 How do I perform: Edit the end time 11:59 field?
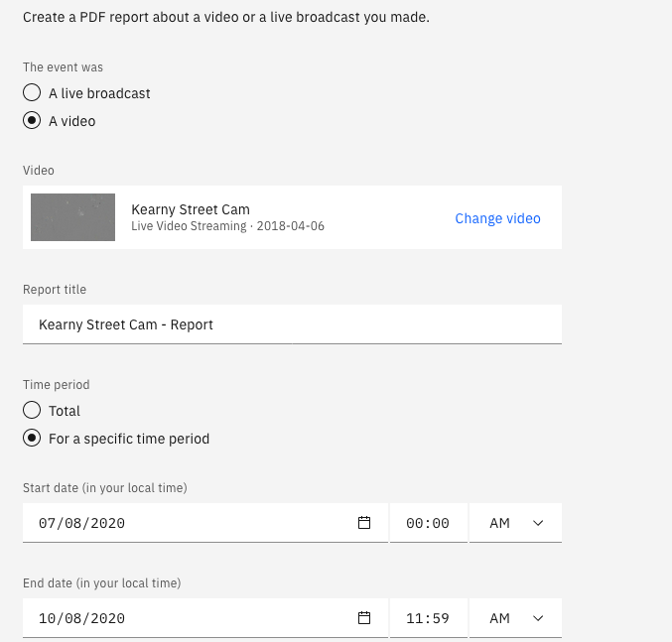coord(429,618)
